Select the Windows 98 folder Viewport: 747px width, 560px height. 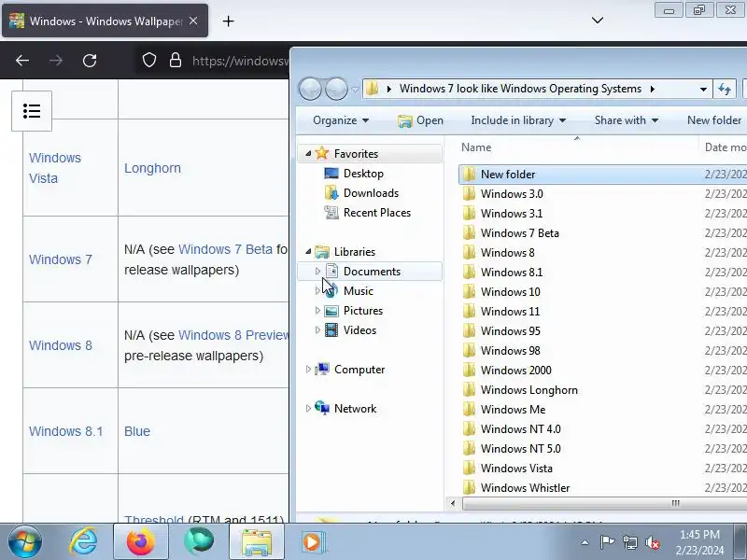point(510,351)
